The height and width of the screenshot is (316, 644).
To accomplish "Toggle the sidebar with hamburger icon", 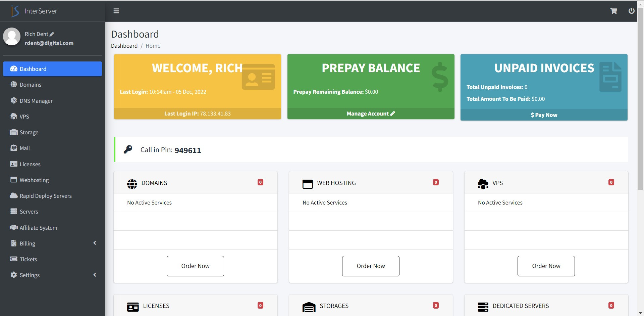I will tap(116, 11).
